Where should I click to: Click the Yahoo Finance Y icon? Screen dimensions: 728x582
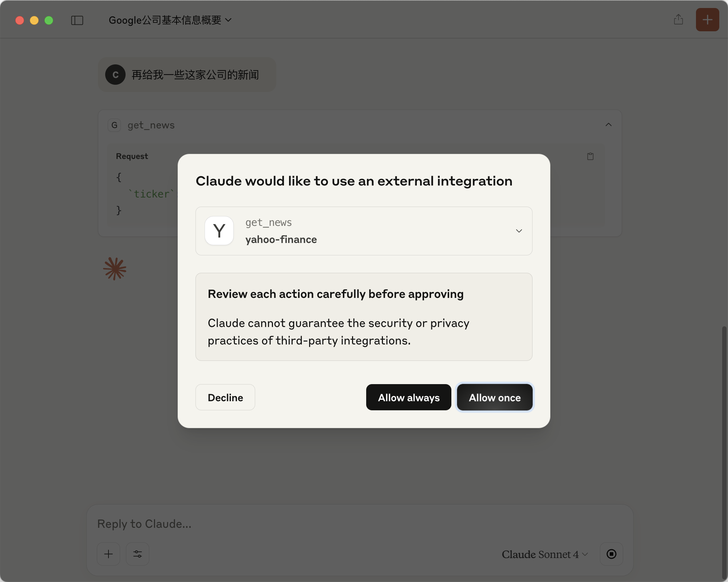click(219, 231)
